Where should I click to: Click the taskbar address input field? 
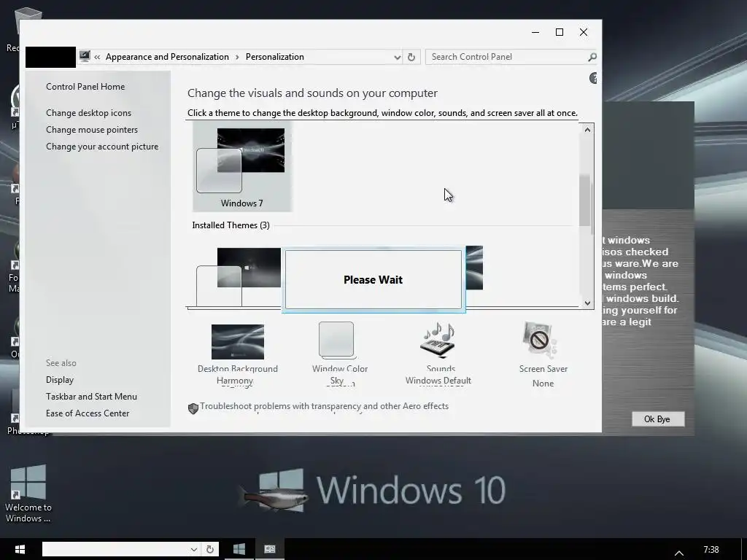coord(115,549)
